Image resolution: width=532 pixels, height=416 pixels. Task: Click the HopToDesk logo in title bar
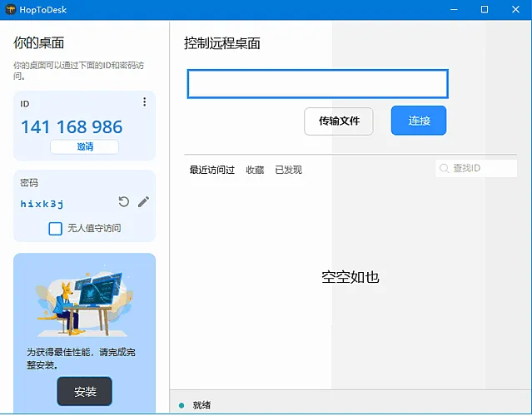click(11, 9)
